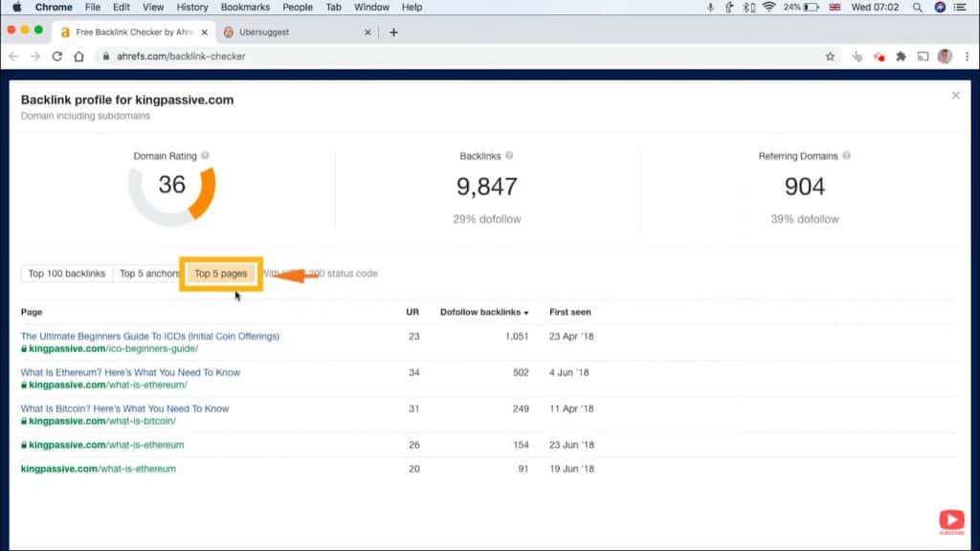
Task: Click the Siri menu bar icon
Action: point(940,8)
